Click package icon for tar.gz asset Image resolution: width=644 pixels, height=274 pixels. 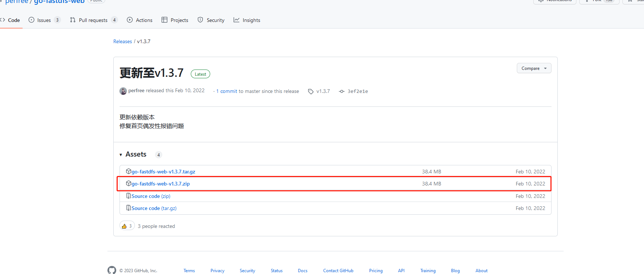point(128,171)
